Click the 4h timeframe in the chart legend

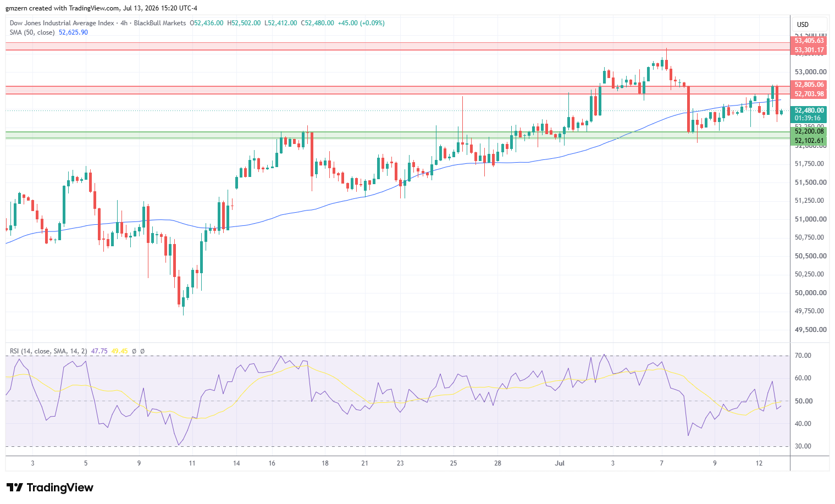tap(124, 23)
